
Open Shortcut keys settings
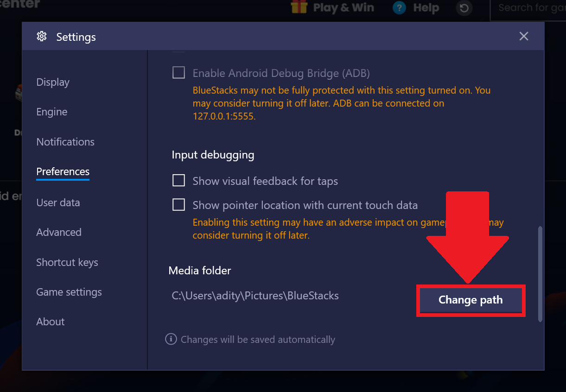click(67, 262)
